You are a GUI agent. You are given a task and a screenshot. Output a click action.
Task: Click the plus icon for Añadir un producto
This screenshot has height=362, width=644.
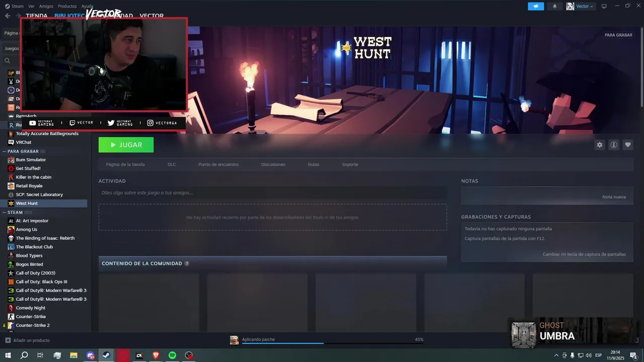pyautogui.click(x=8, y=340)
